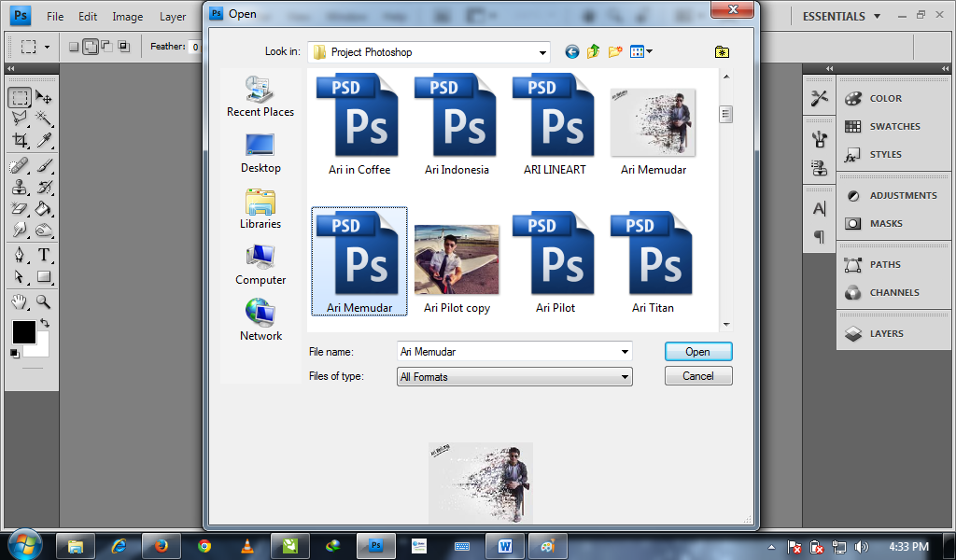The height and width of the screenshot is (560, 956).
Task: Select the Eyedropper tool
Action: tap(43, 140)
